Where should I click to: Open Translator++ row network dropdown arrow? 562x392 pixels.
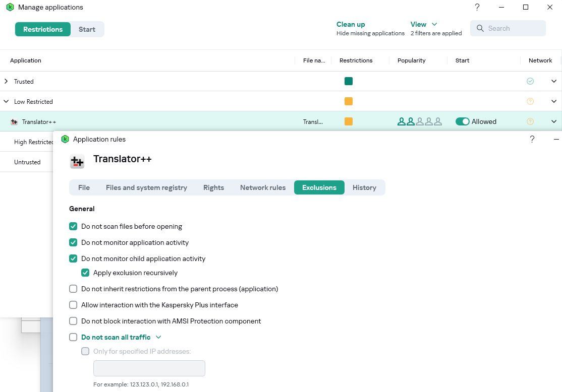(x=554, y=122)
